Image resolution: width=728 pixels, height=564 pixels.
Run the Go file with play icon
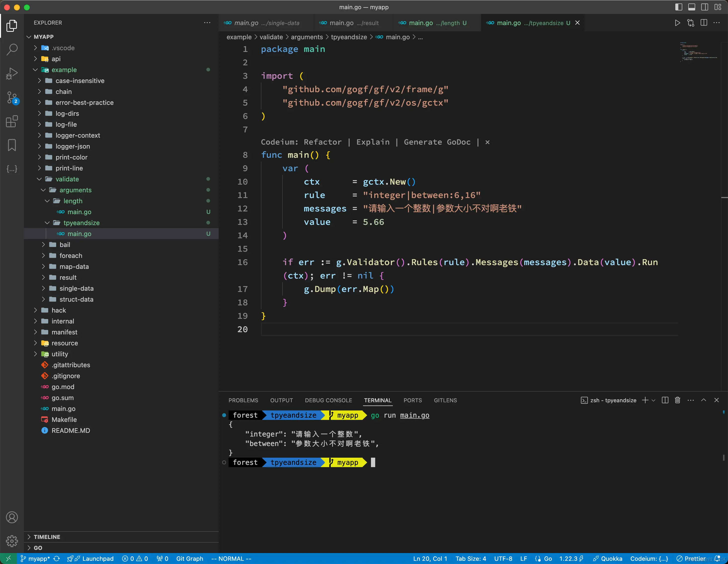click(x=677, y=23)
